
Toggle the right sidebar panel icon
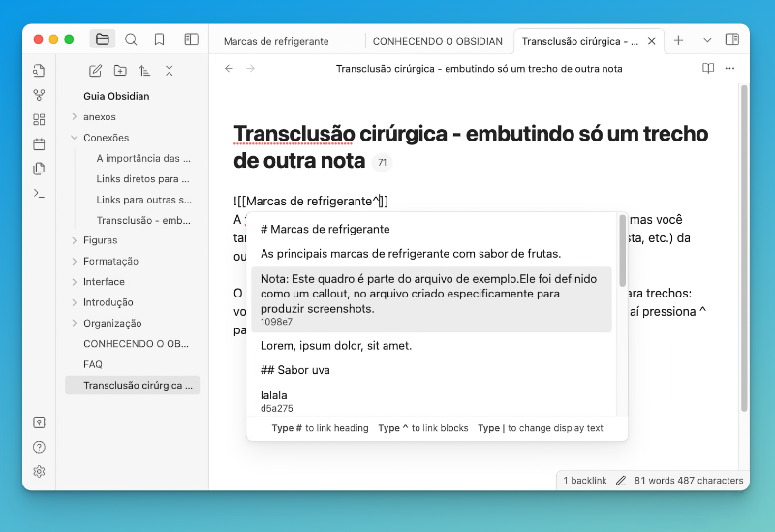732,40
